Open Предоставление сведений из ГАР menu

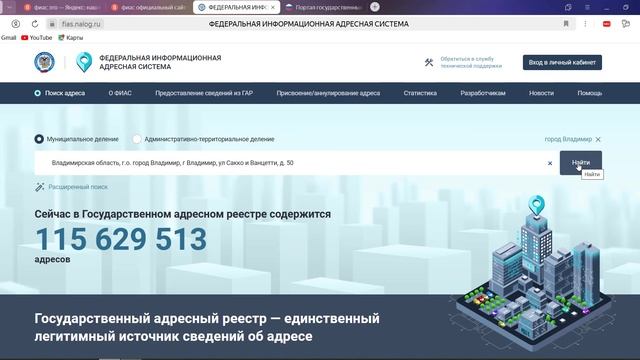[x=204, y=93]
